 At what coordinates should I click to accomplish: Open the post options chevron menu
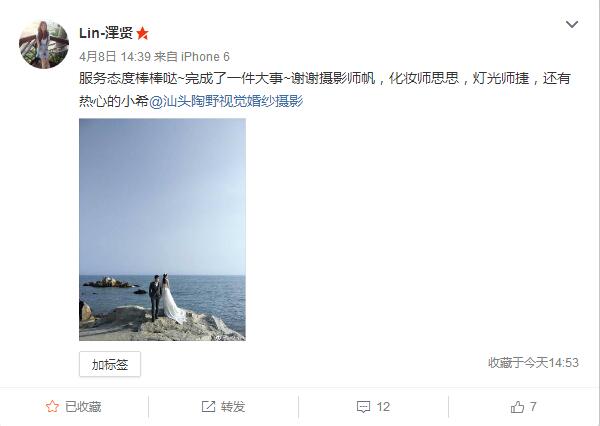[x=572, y=24]
